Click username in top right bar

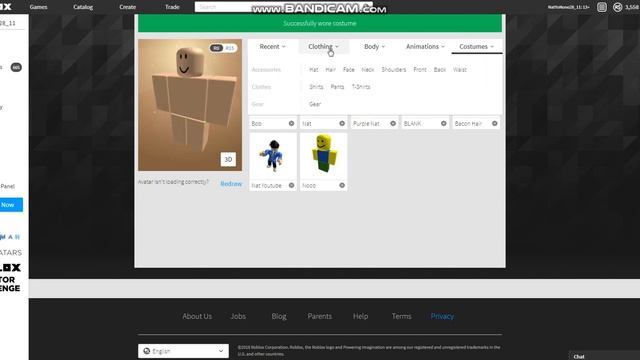coord(568,7)
